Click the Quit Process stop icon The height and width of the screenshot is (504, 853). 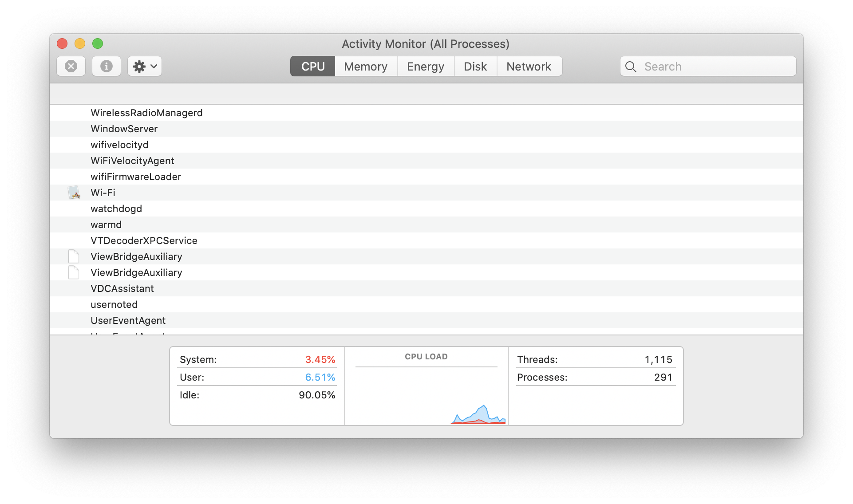[71, 66]
